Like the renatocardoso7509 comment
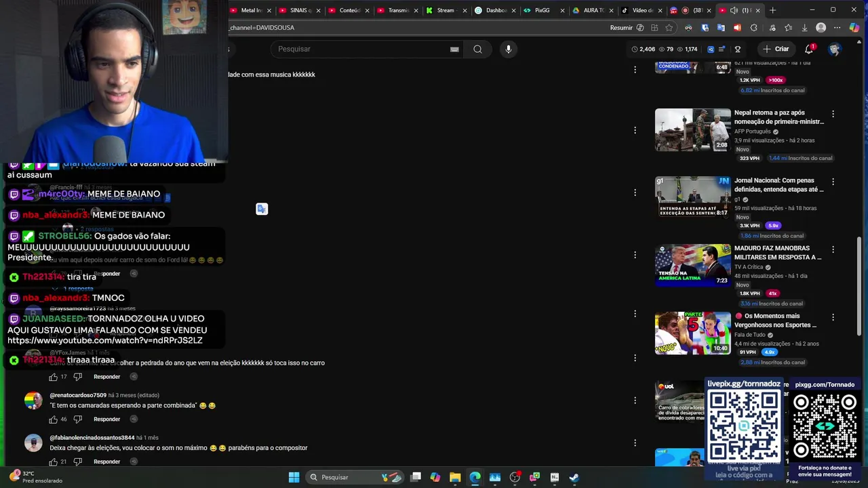This screenshot has width=868, height=488. (x=54, y=420)
